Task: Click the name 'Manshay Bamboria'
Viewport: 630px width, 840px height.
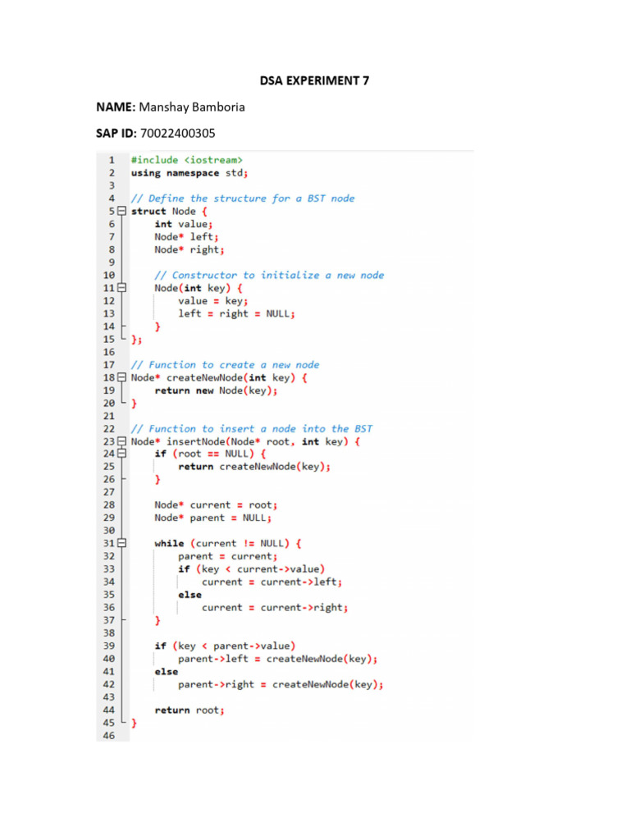Action: [x=192, y=107]
